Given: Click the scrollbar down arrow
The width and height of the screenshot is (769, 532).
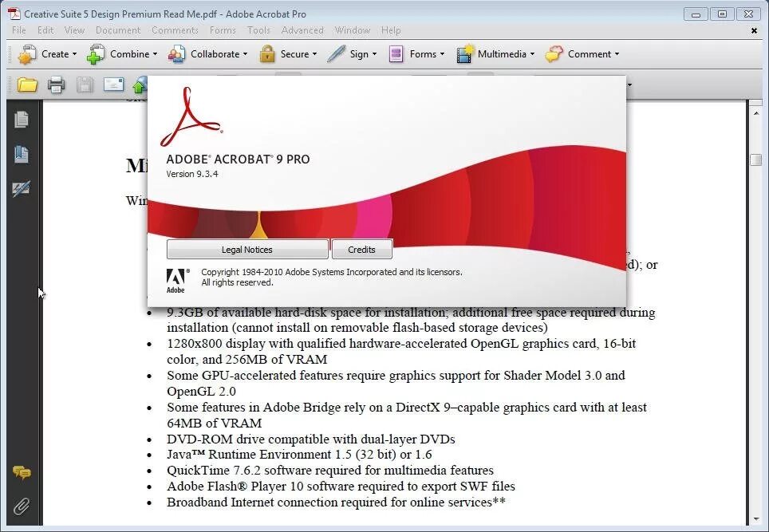Looking at the screenshot, I should point(755,518).
